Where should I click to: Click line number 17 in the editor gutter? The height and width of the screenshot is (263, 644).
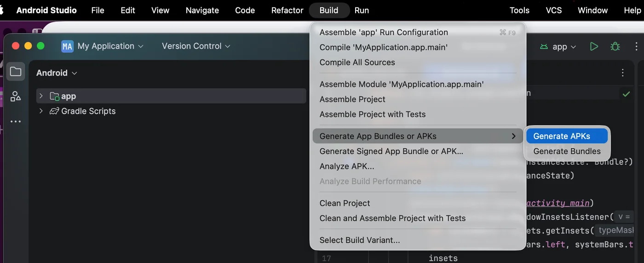click(x=326, y=258)
